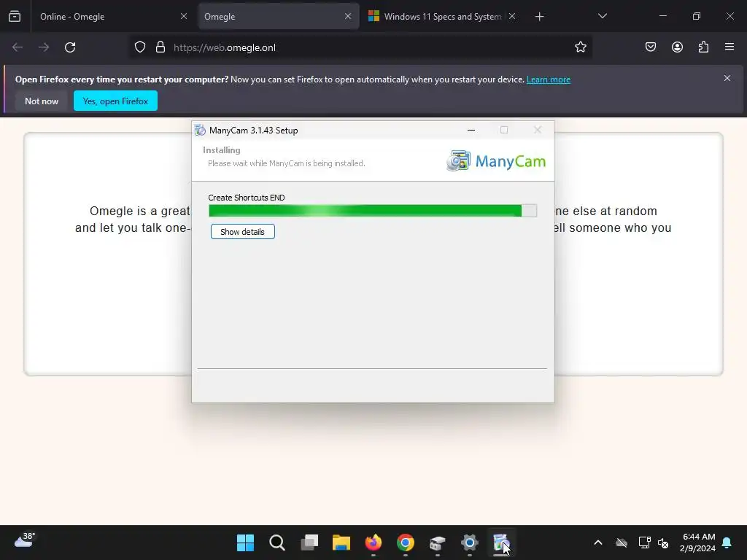This screenshot has width=747, height=560.
Task: Open Firefox application hamburger menu
Action: [729, 47]
